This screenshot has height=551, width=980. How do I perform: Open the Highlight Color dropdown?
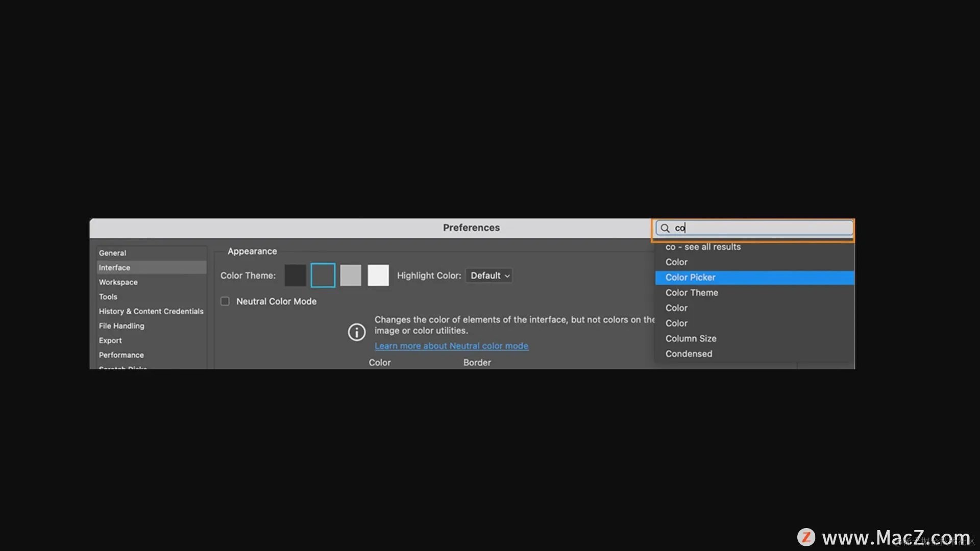[x=489, y=275]
